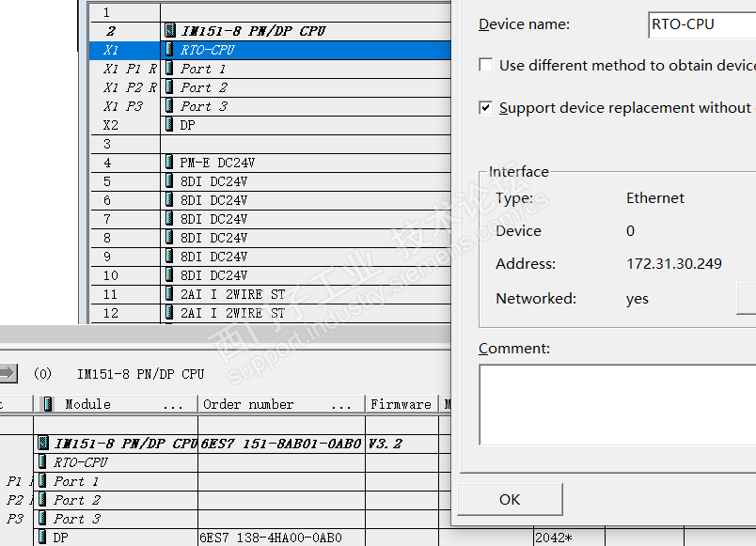This screenshot has width=756, height=546.
Task: Click the order number 6ES7 138-4HA00-0AB0
Action: tap(271, 538)
